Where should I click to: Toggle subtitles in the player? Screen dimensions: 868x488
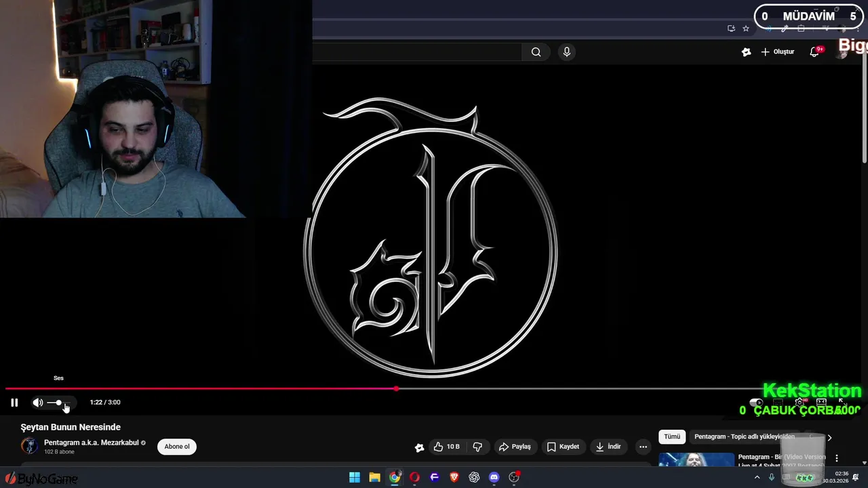[778, 403]
